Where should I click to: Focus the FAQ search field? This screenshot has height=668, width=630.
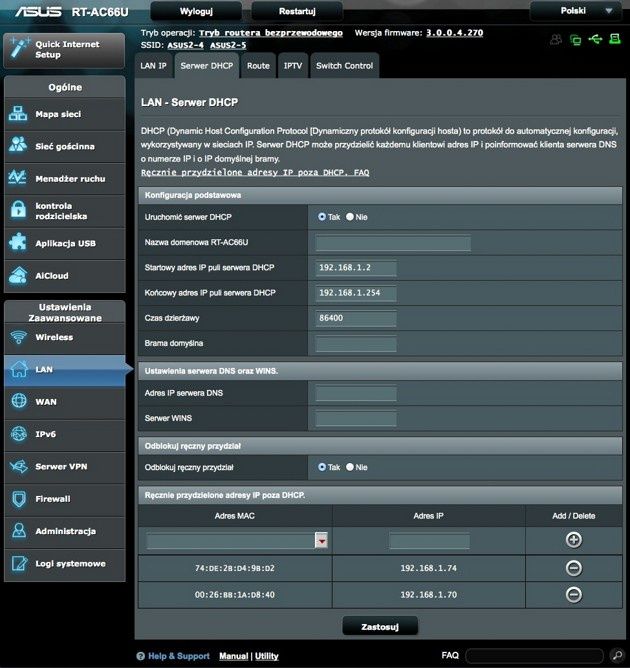point(534,655)
